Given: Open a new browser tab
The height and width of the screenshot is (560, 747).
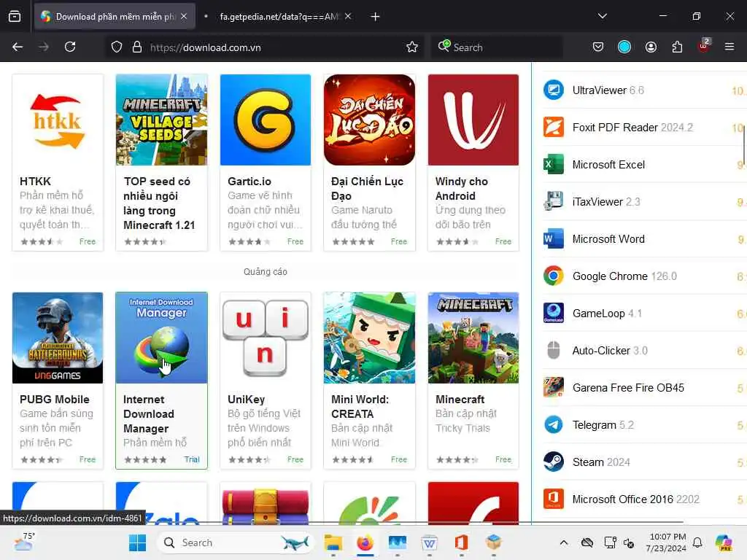Looking at the screenshot, I should (376, 17).
